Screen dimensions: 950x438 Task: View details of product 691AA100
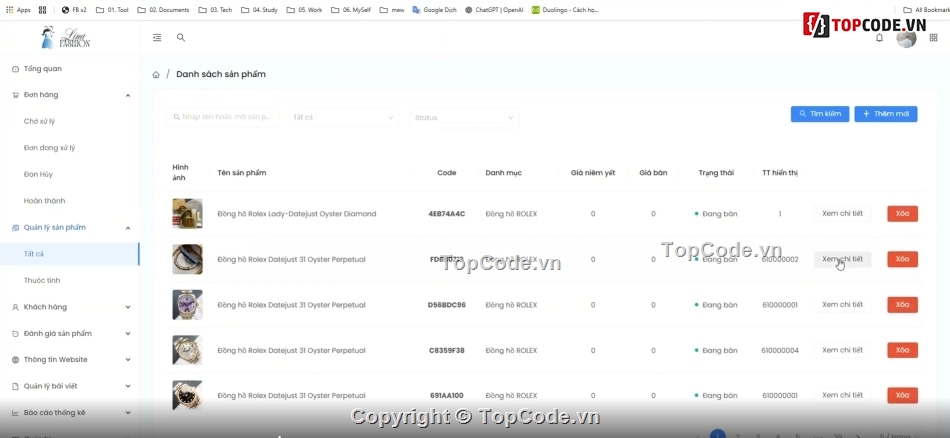pos(842,396)
